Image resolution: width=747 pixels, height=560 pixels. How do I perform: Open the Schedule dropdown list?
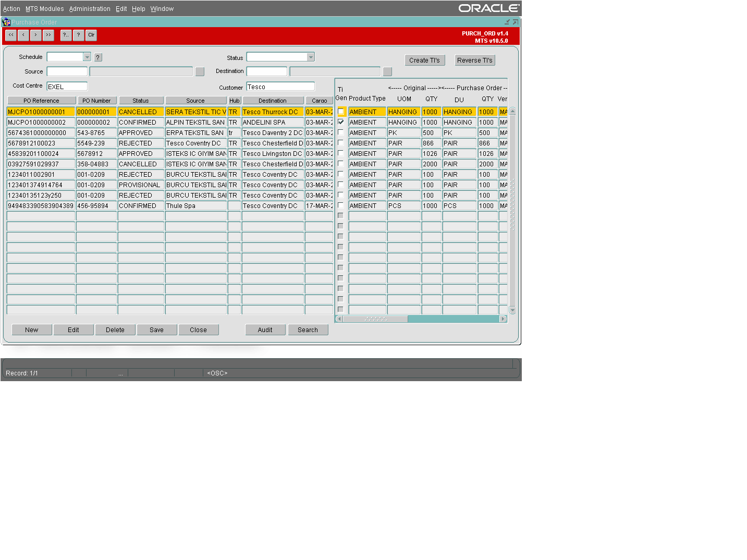(x=87, y=57)
